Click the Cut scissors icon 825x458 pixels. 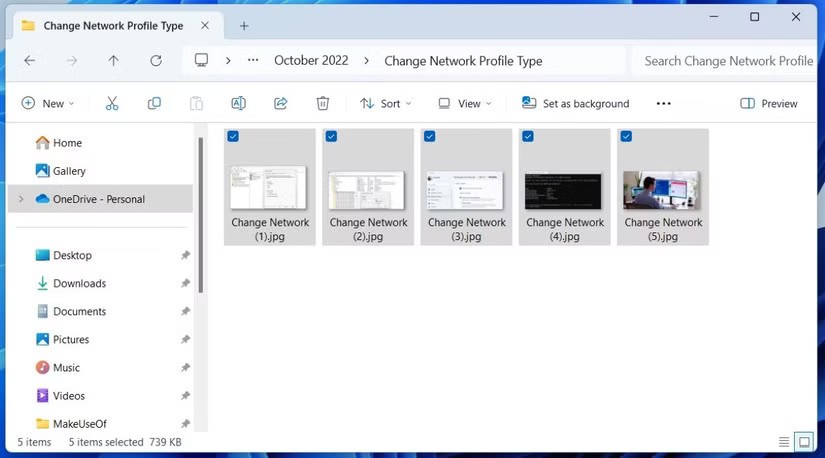[112, 103]
